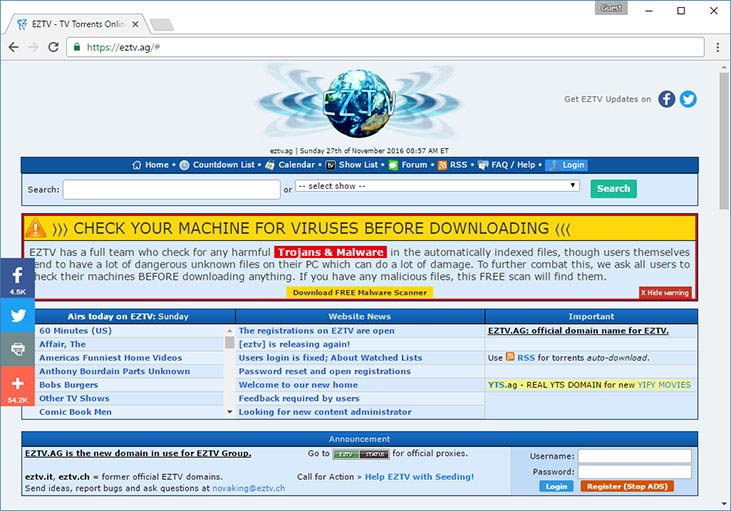Viewport: 731px width, 511px height.
Task: Open the Calendar menu item
Action: pos(290,165)
